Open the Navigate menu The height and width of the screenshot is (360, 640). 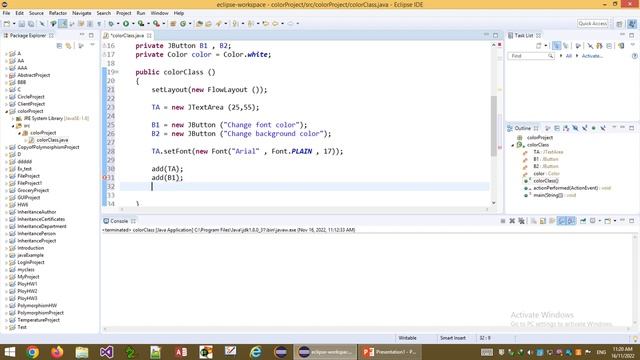(82, 13)
